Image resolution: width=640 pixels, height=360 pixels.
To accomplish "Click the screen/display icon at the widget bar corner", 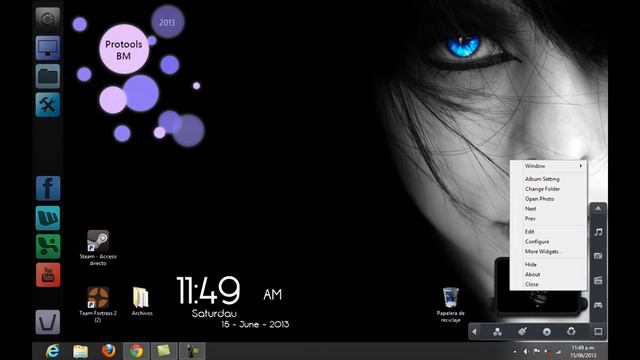I will [x=598, y=331].
